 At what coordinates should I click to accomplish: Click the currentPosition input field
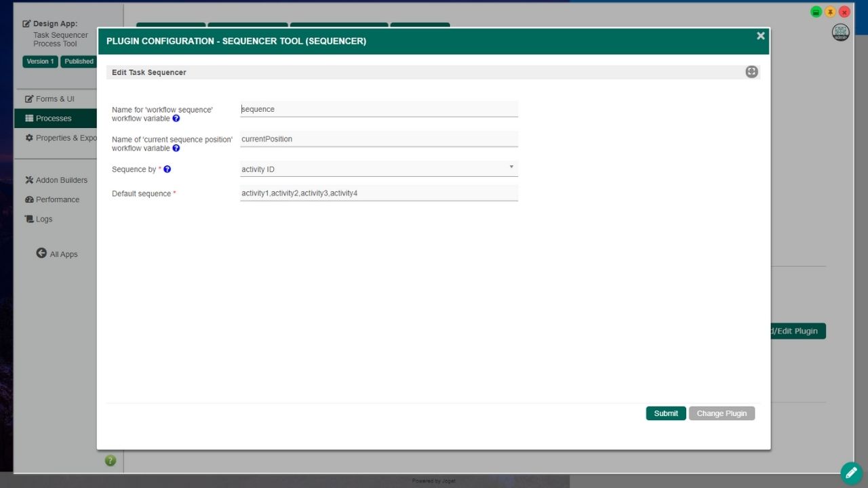point(378,139)
